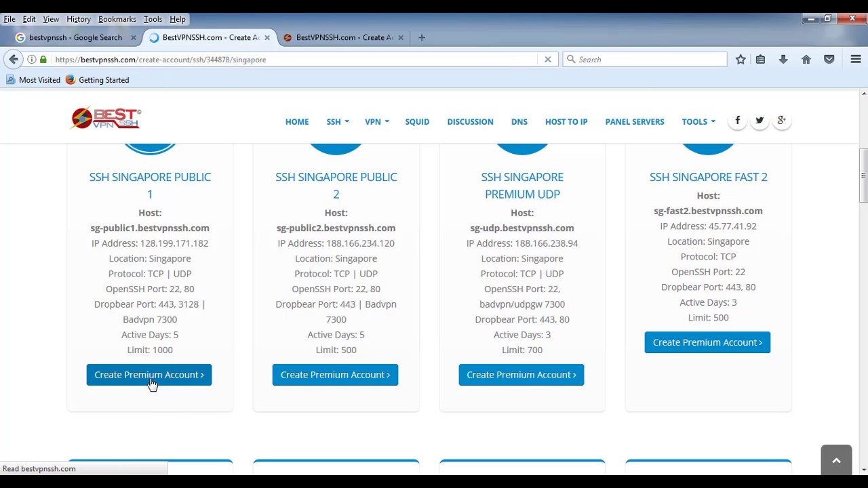Screen dimensions: 868x488
Task: Close the third BestVPNSSH tab
Action: pos(401,37)
